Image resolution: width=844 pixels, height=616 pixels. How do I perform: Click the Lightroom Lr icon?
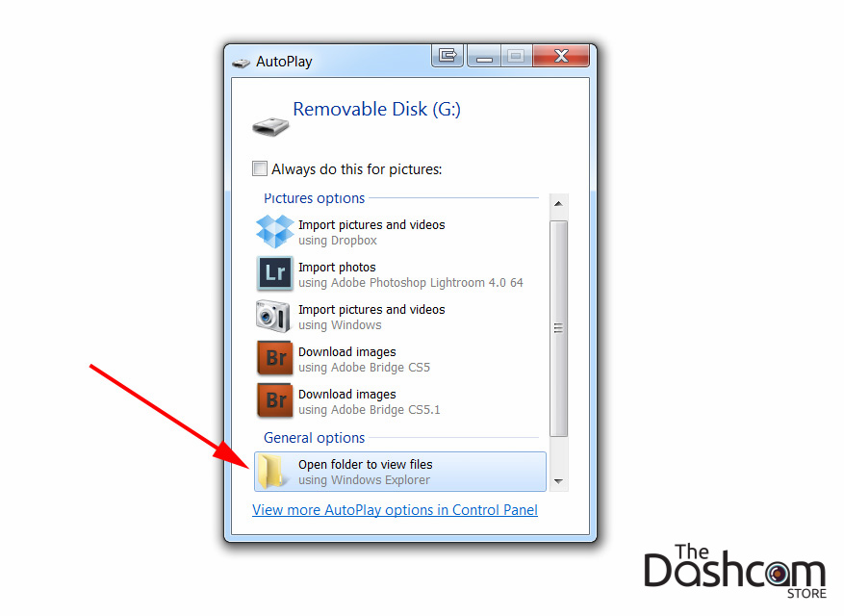[274, 273]
